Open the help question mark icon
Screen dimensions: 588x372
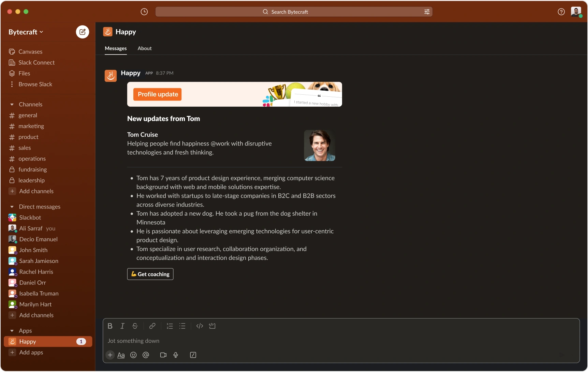click(561, 12)
